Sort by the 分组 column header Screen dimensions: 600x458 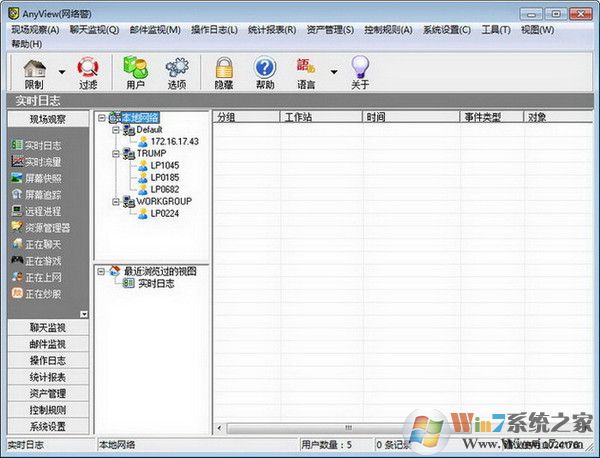(x=246, y=117)
